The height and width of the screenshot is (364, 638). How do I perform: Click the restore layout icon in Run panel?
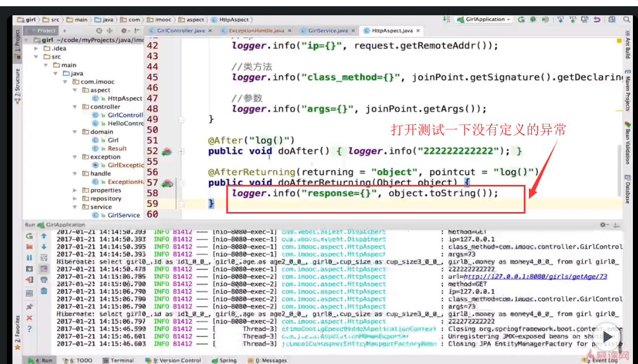(x=29, y=293)
